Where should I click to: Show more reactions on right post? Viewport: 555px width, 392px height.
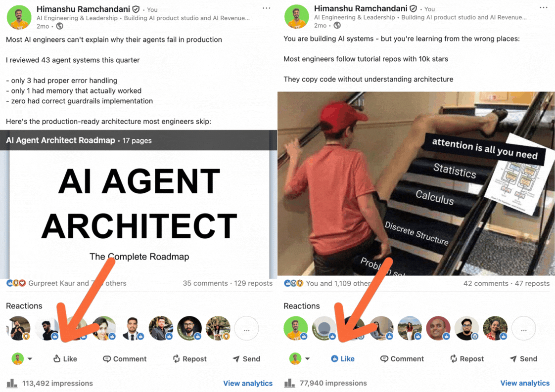pyautogui.click(x=524, y=329)
